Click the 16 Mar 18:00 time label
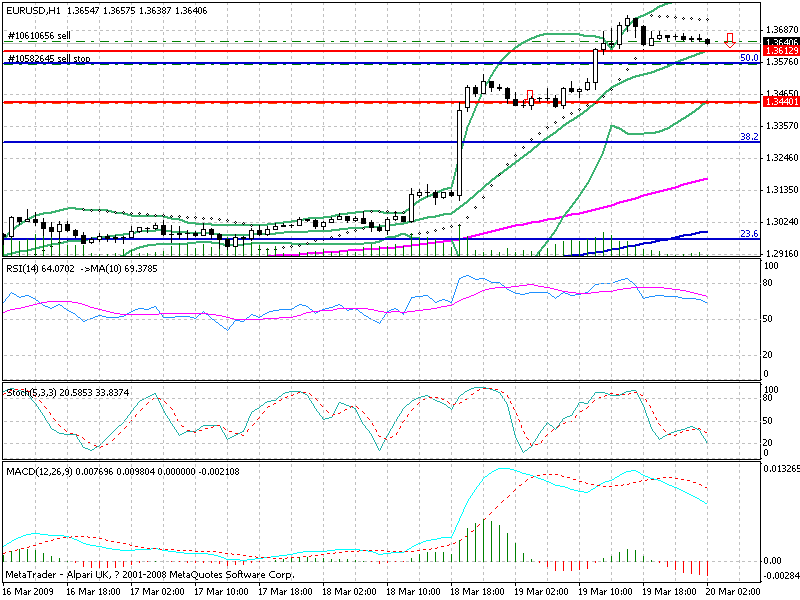Screen dimensions: 800x600 [x=94, y=592]
